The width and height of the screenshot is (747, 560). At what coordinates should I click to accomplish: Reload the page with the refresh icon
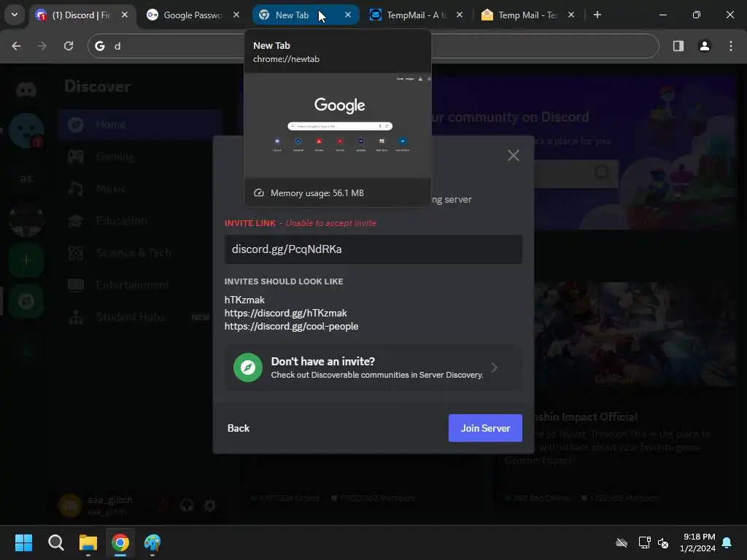[x=69, y=46]
